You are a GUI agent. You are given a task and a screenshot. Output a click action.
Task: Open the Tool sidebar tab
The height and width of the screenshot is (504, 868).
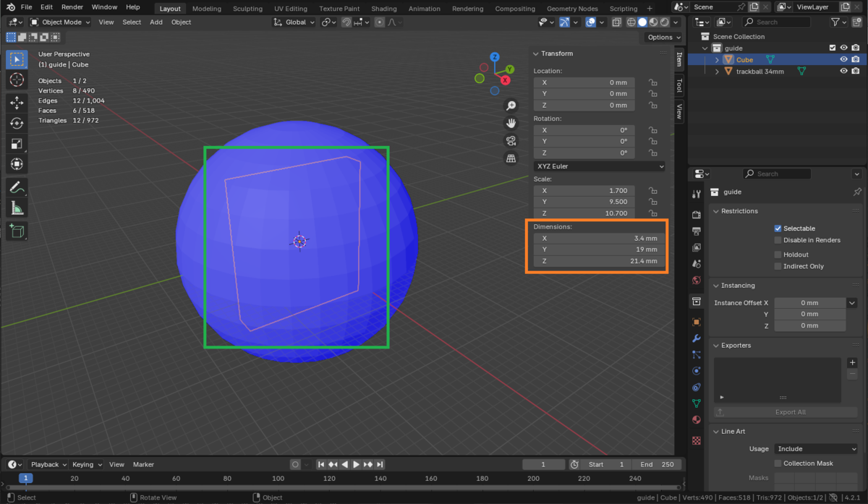tap(679, 85)
